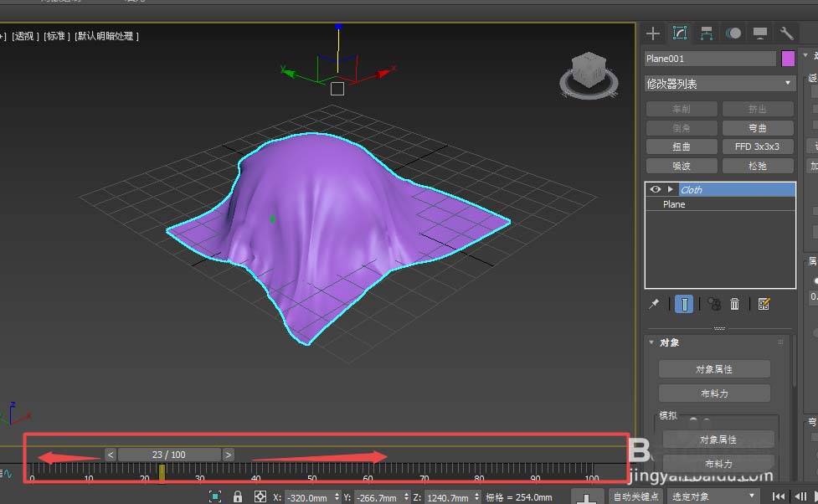Open the 修改器列表 modifier list dropdown
The width and height of the screenshot is (818, 504).
coord(719,84)
